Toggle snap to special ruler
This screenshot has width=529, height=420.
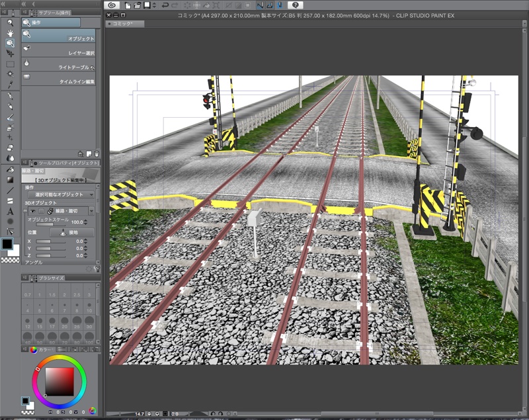coord(270,5)
